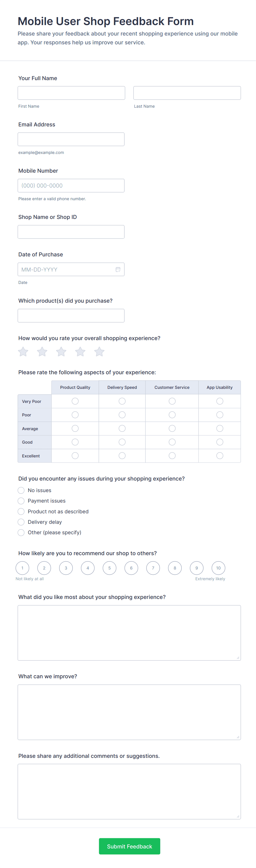256x868 pixels.
Task: Choose recommendation score 10
Action: [218, 568]
